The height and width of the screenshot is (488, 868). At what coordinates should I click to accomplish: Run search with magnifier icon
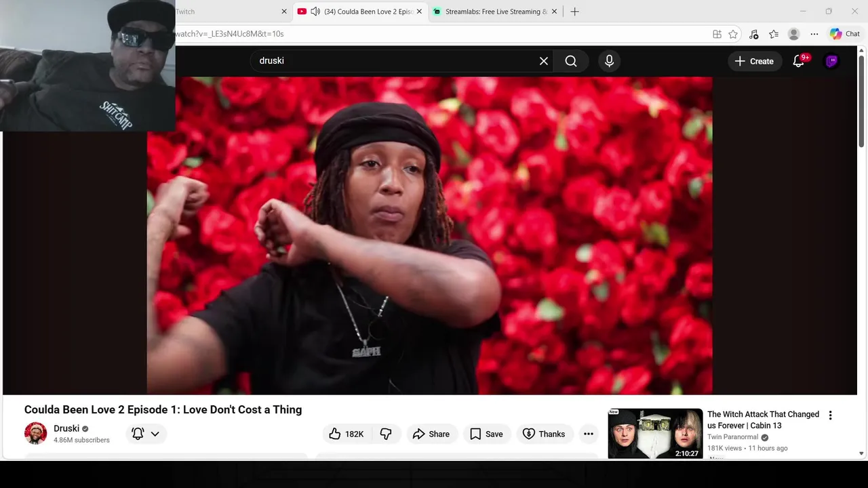[571, 61]
